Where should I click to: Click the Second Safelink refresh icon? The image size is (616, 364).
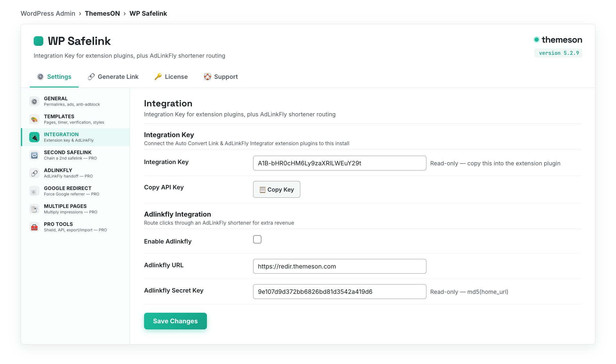point(34,155)
